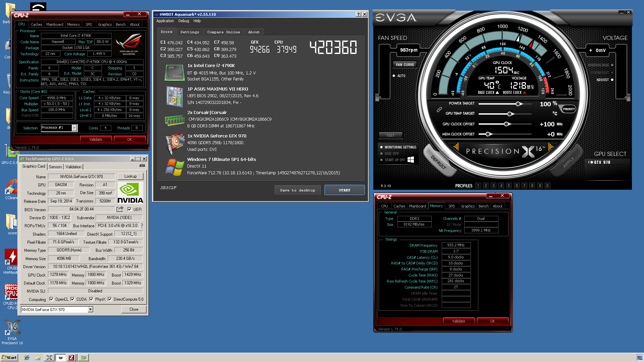The image size is (644, 362).
Task: Switch to CPU-Z red Z taskbar button
Action: pos(71,358)
